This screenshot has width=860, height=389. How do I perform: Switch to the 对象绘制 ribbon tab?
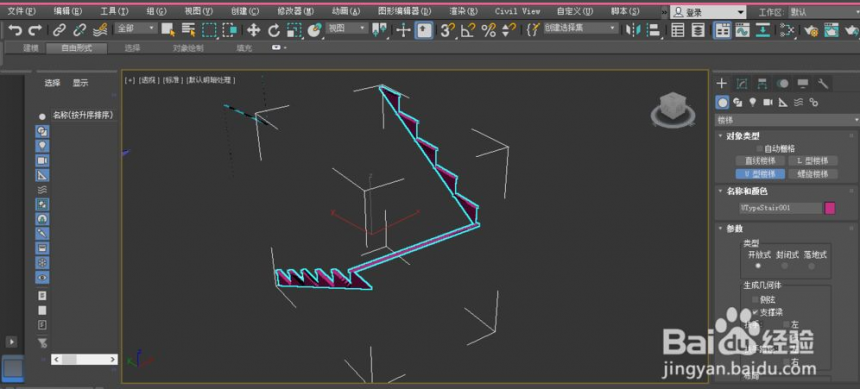click(188, 48)
